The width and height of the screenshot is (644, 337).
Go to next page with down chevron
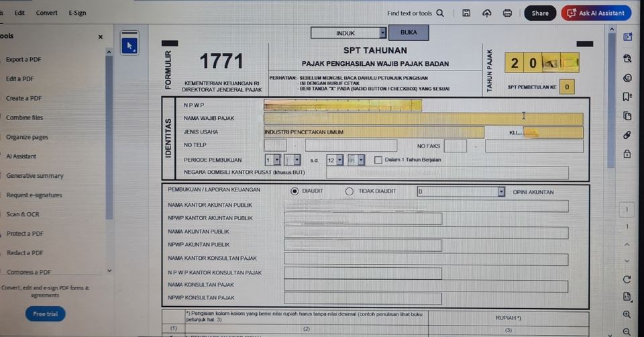[x=627, y=260]
